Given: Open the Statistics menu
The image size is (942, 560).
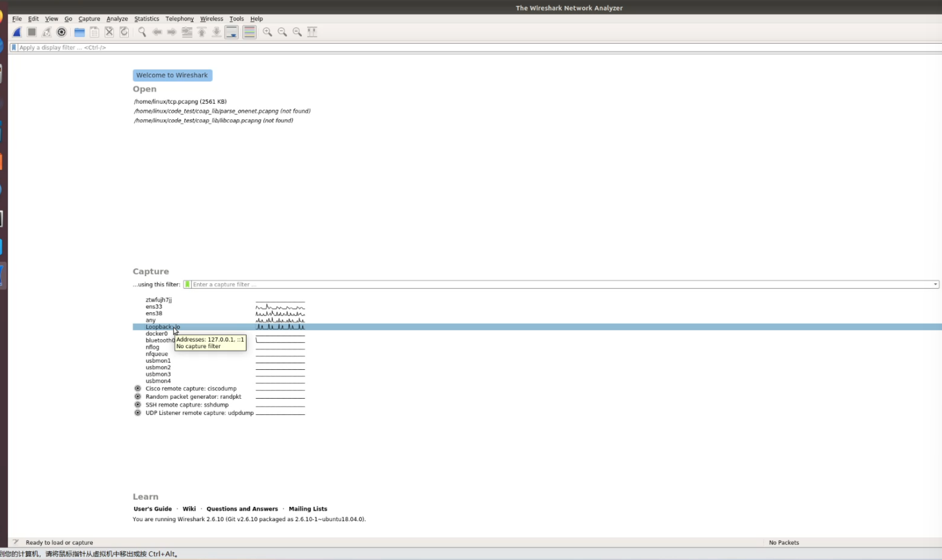Looking at the screenshot, I should pyautogui.click(x=146, y=19).
